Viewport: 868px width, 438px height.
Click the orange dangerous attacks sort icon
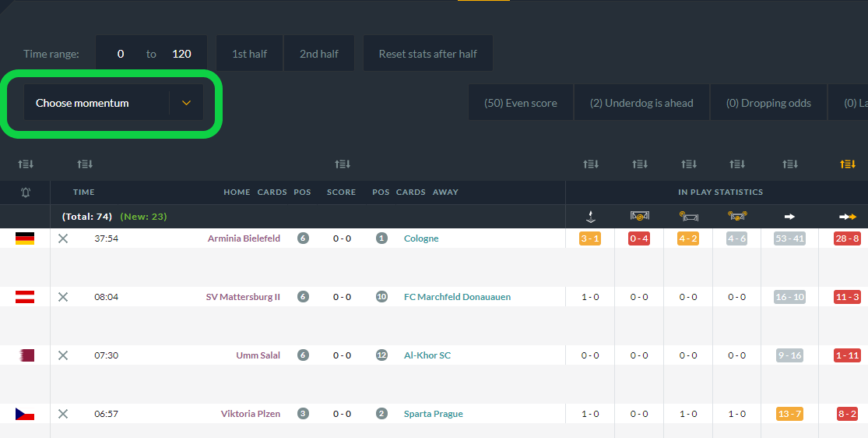pos(848,164)
